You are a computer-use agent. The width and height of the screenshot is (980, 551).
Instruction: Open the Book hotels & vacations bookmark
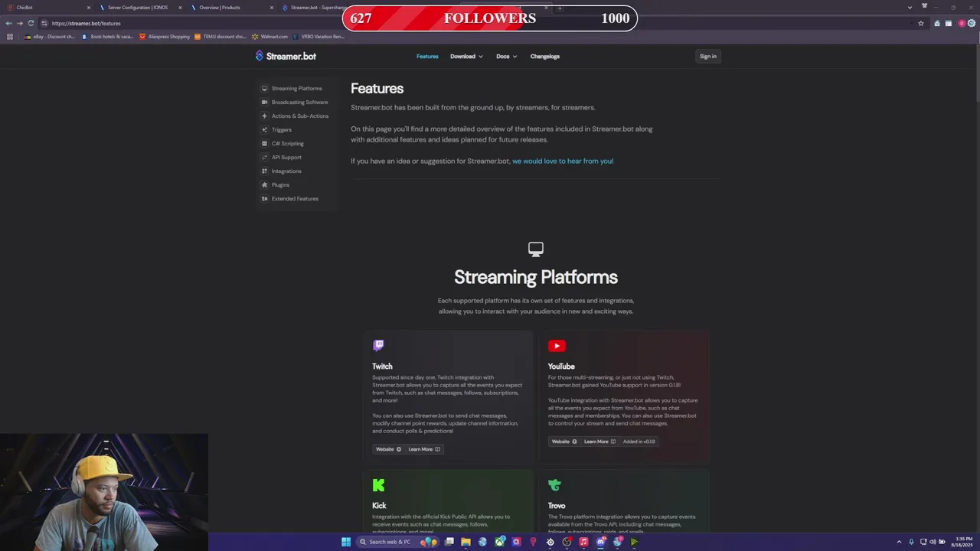107,36
